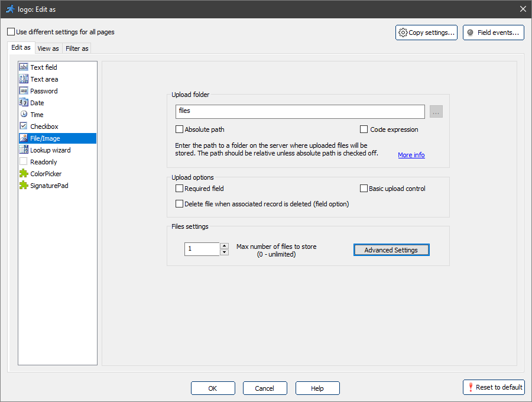Image resolution: width=532 pixels, height=402 pixels.
Task: Enable the Basic upload control checkbox
Action: coord(364,189)
